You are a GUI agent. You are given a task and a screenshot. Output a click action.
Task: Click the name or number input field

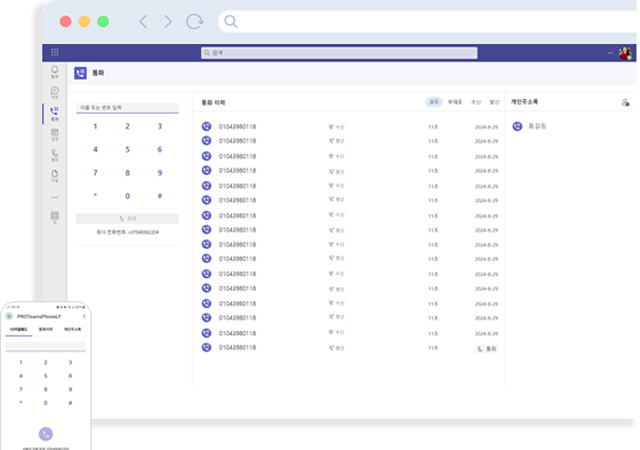pos(128,106)
